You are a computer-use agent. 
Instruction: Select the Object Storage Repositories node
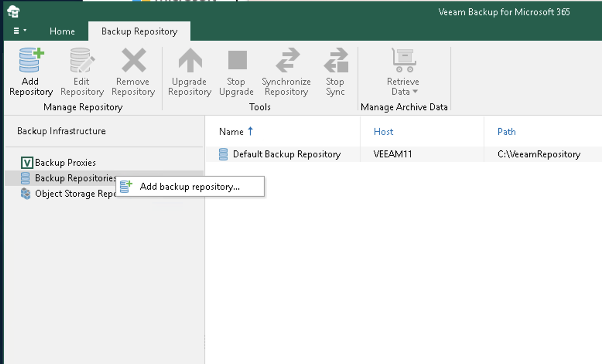coord(75,194)
